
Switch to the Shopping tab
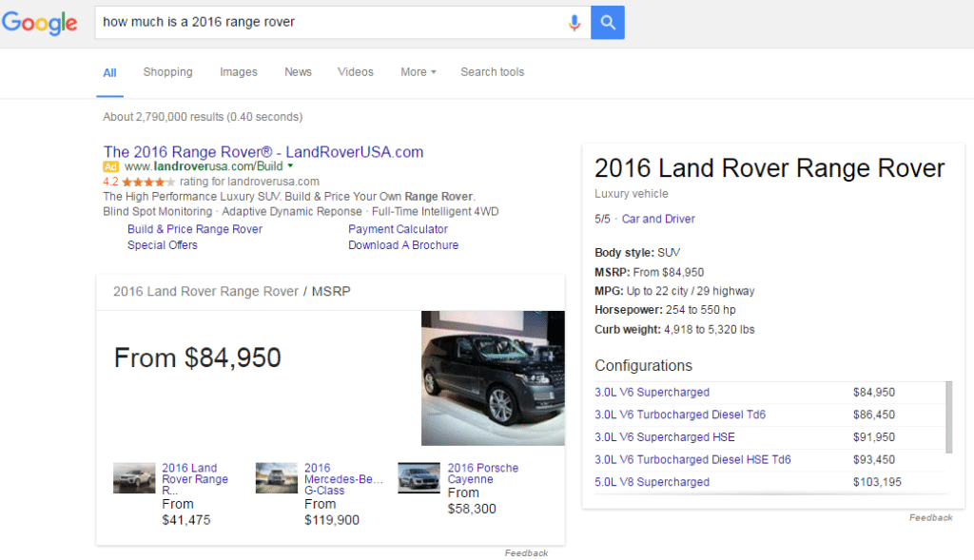(167, 72)
